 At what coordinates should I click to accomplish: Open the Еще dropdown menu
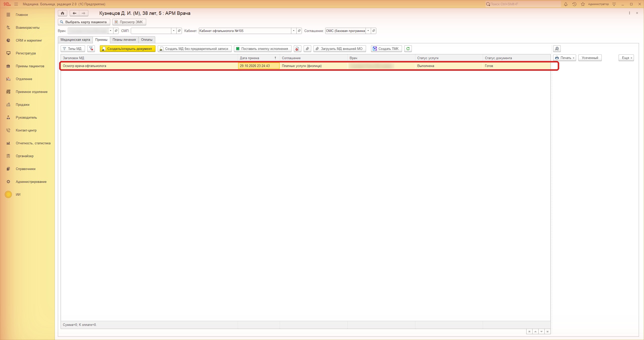point(626,58)
